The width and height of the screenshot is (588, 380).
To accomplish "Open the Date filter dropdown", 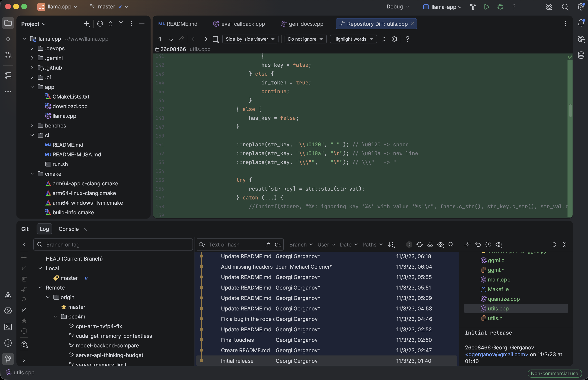I will [348, 244].
